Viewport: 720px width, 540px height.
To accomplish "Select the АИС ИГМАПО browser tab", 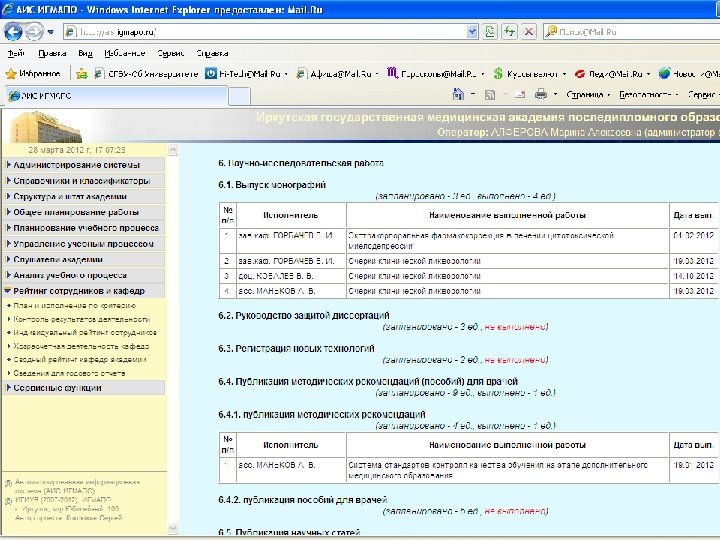I will point(116,96).
